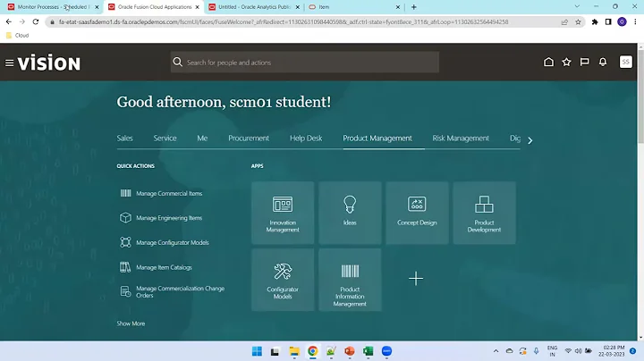Share this page icon in address bar

pos(564,21)
